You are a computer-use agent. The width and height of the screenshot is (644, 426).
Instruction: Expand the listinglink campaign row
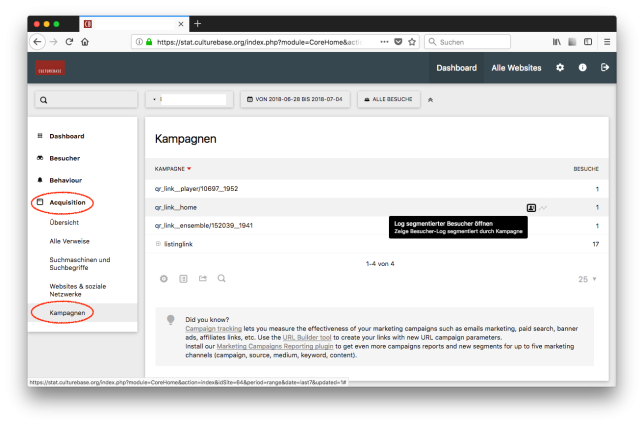pos(158,244)
